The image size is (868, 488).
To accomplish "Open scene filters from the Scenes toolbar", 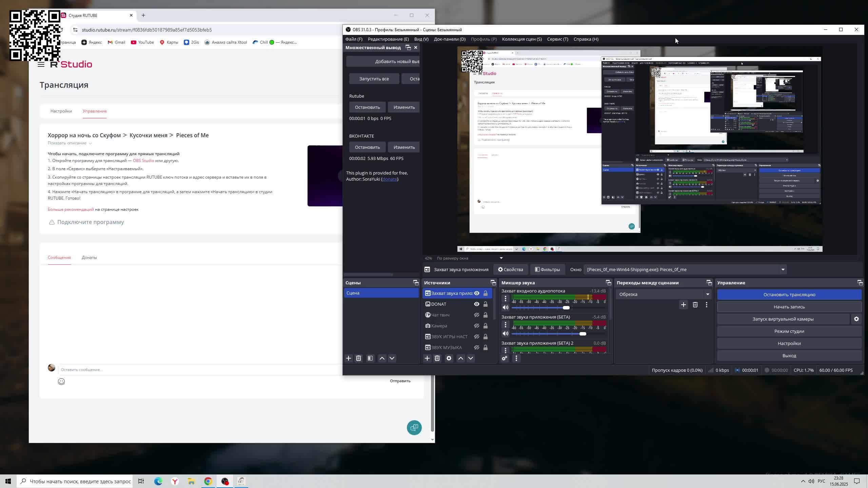I will coord(370,358).
